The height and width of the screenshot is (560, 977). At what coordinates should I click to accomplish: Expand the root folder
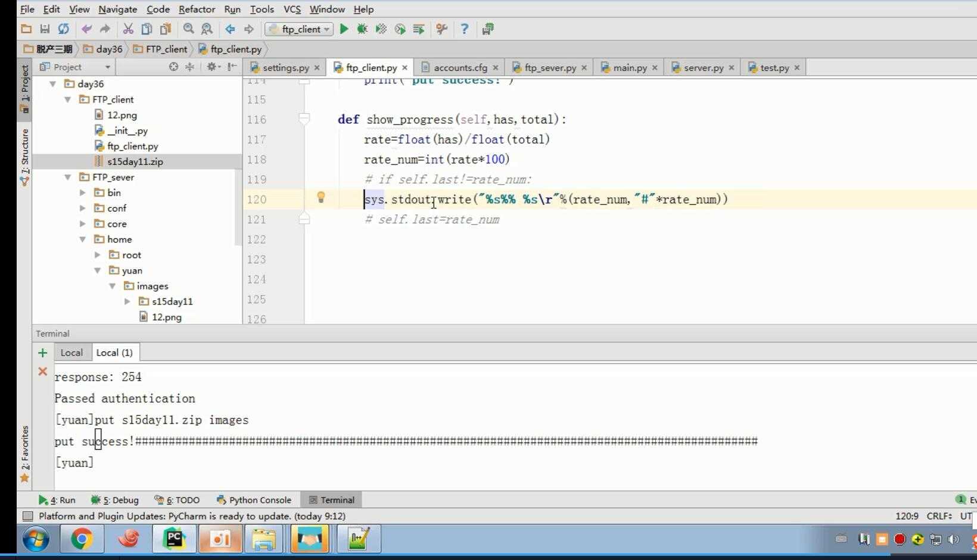tap(98, 255)
